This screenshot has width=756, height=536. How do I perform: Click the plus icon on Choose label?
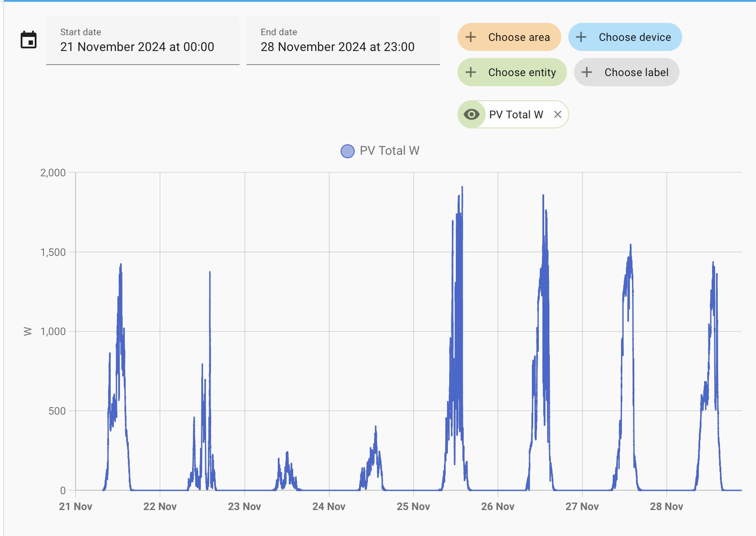(587, 72)
